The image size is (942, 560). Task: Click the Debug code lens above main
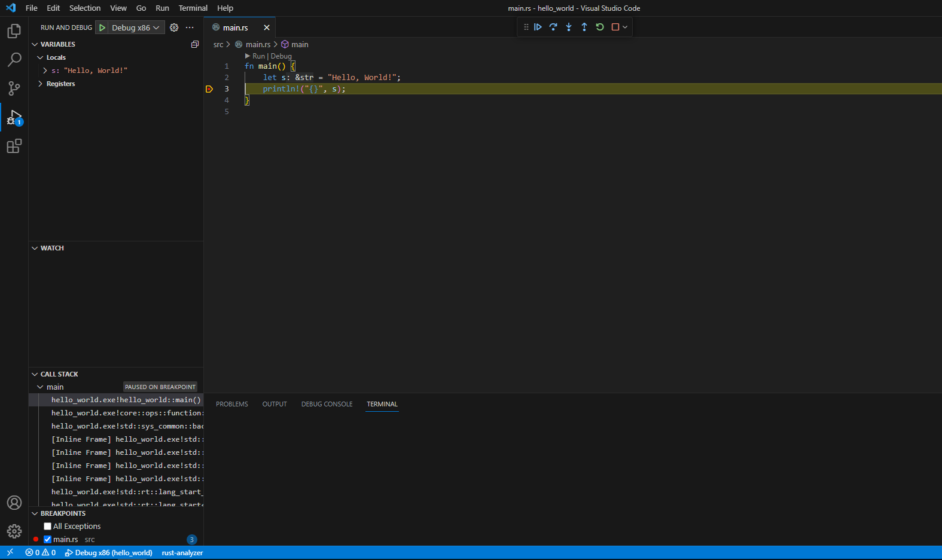click(281, 56)
